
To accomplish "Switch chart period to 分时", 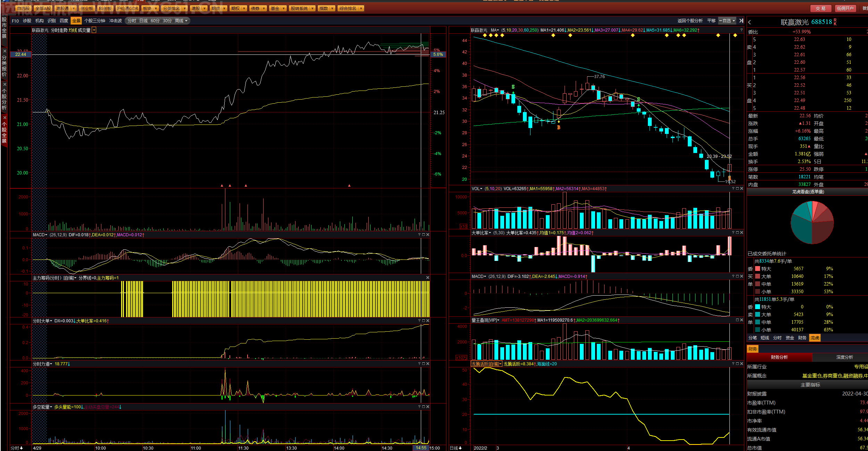I will point(132,21).
